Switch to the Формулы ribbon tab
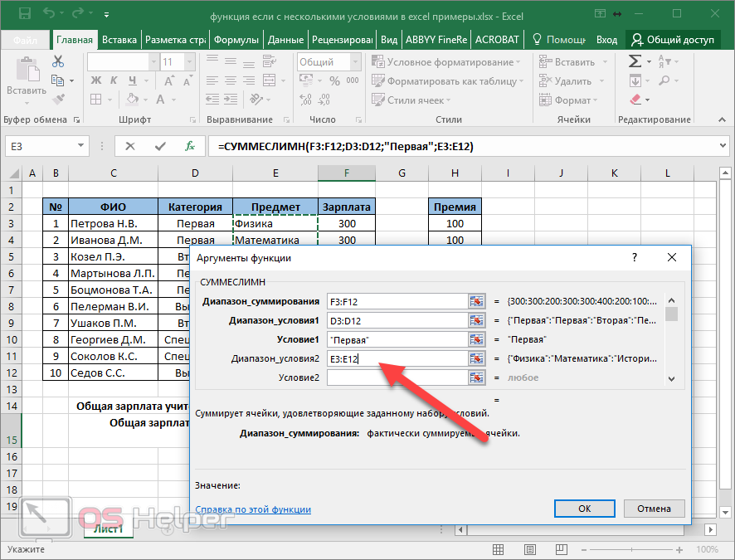 (236, 40)
